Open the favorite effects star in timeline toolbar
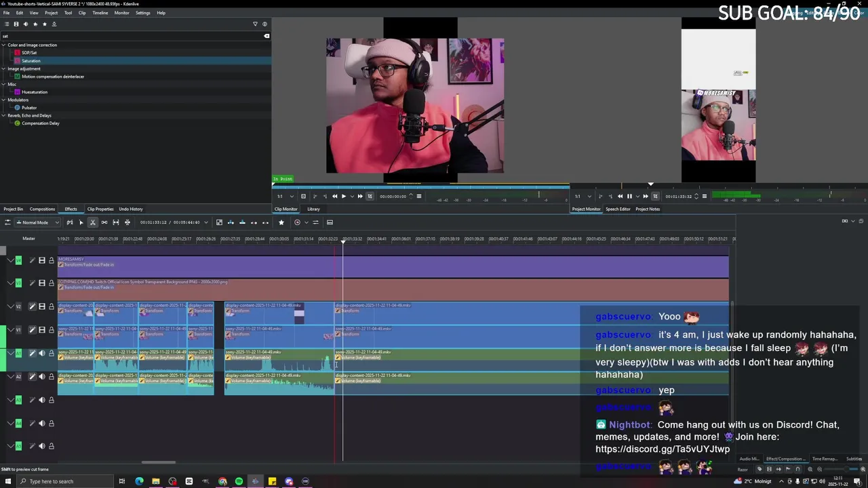 (x=281, y=222)
